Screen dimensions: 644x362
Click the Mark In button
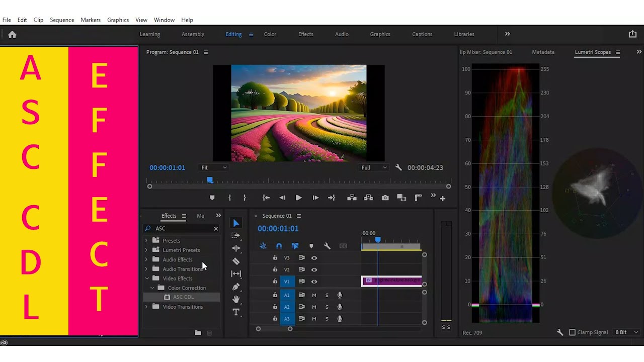point(229,198)
